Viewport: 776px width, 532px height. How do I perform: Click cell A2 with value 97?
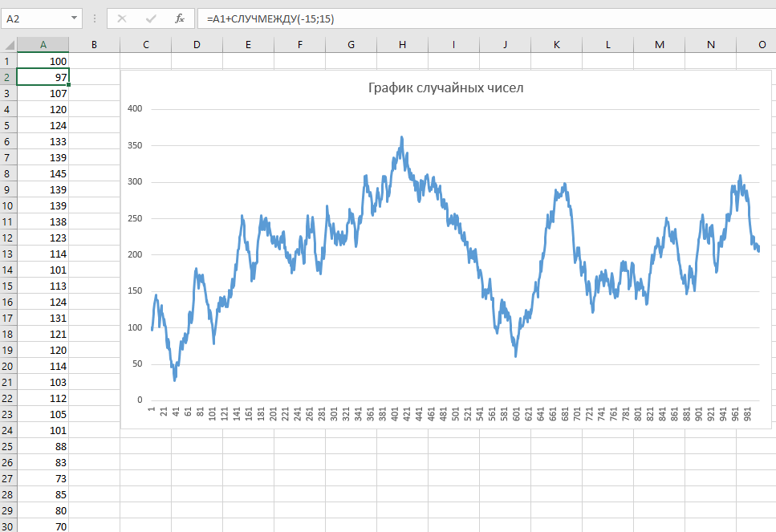pos(43,77)
